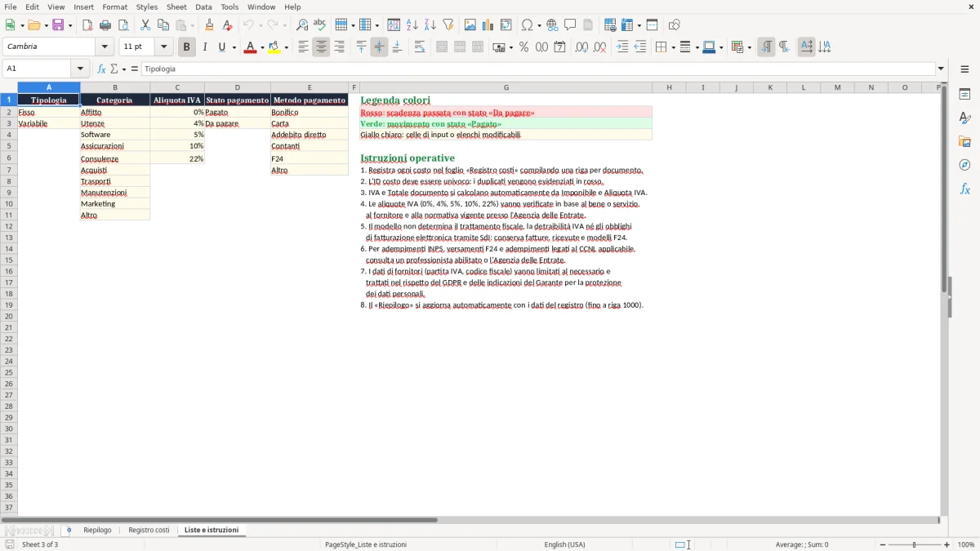Click the Save document icon
980x551 pixels.
pyautogui.click(x=58, y=25)
